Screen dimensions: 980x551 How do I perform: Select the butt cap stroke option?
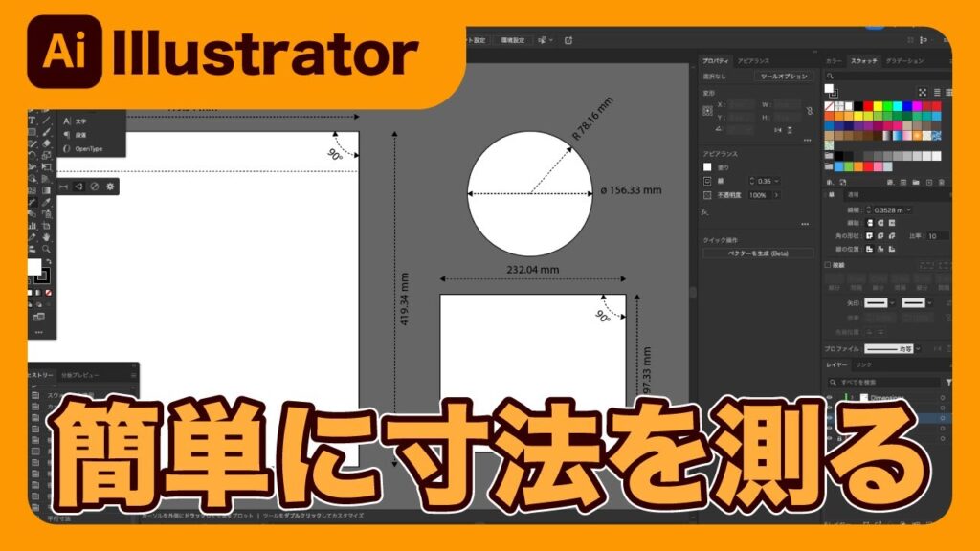869,223
